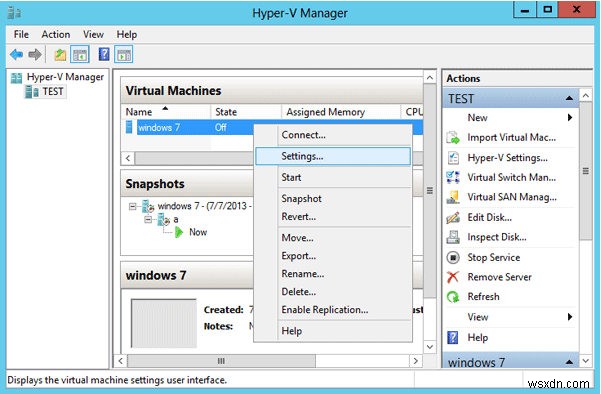The height and width of the screenshot is (394, 601).
Task: Sort by the State column header
Action: coord(246,112)
